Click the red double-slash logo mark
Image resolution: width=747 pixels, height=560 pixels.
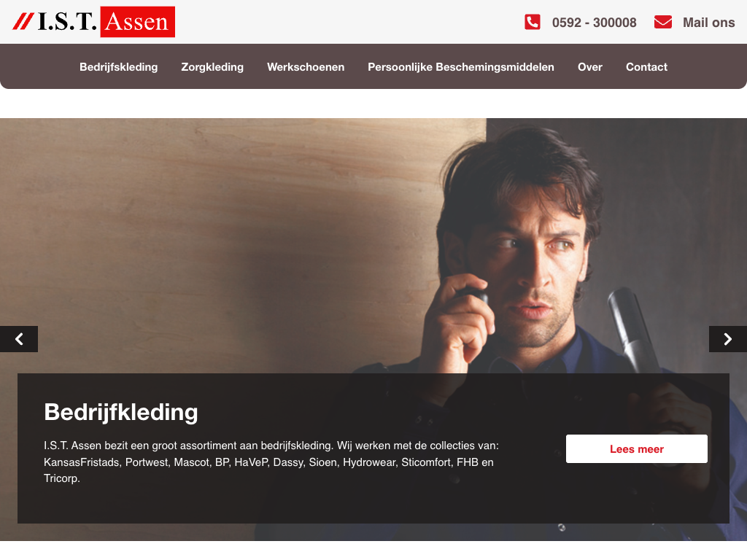(23, 22)
